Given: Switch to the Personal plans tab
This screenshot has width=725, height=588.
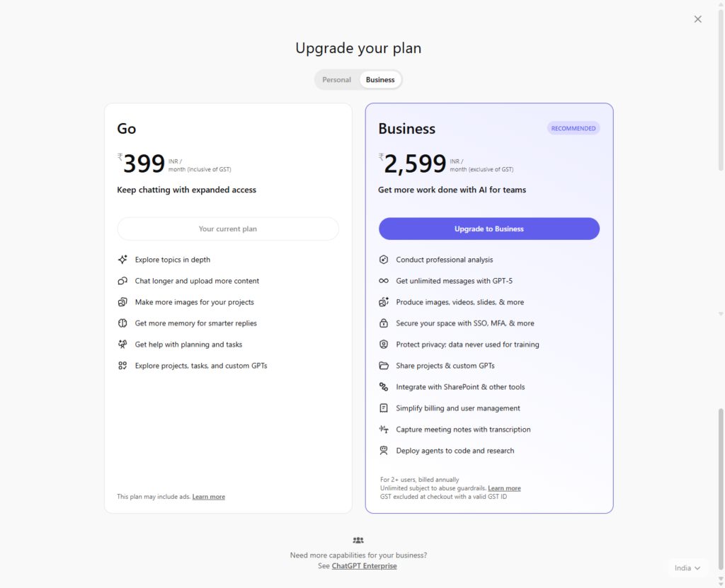Looking at the screenshot, I should click(336, 80).
